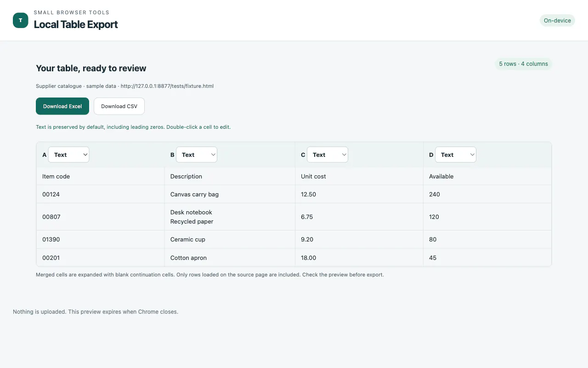Select the Cotton apron cell
Screen dimensions: 588x368
point(230,258)
